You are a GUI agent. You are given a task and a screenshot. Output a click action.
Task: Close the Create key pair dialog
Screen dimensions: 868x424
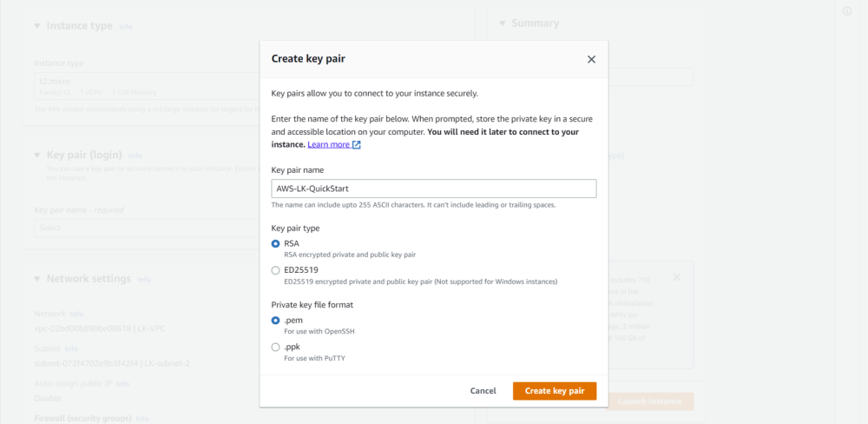(x=591, y=59)
